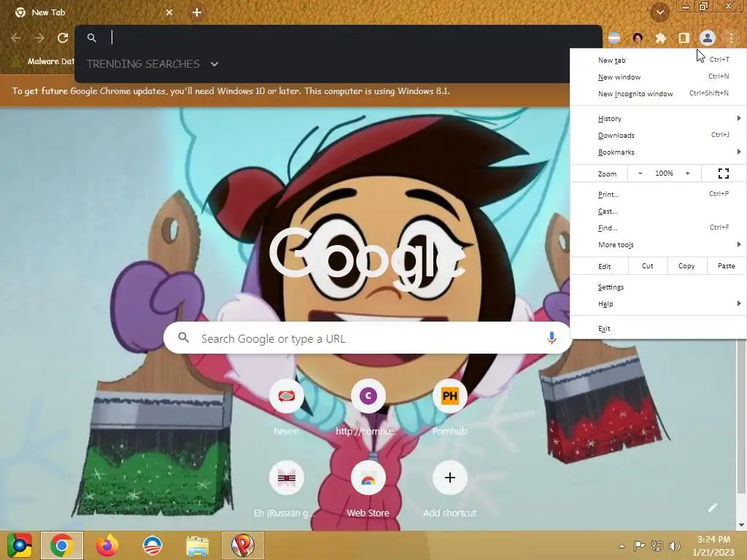The width and height of the screenshot is (747, 560).
Task: Choose New window menu entry
Action: [x=659, y=77]
